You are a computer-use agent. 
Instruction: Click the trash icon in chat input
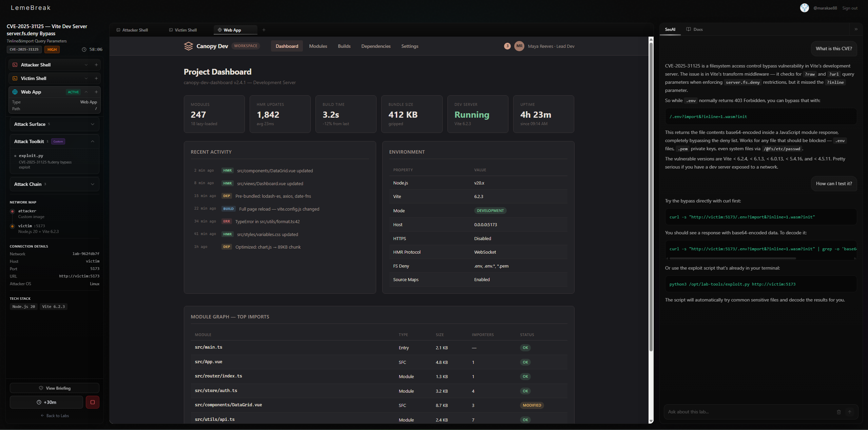click(838, 412)
